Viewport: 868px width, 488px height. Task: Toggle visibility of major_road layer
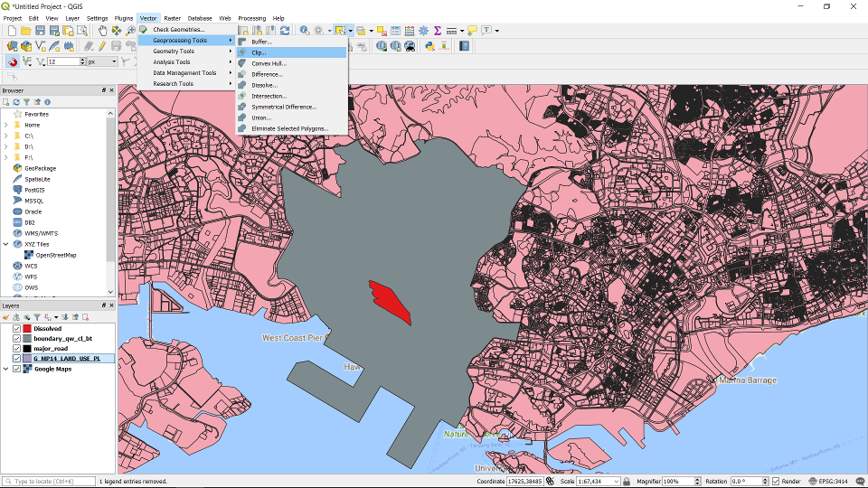click(16, 348)
